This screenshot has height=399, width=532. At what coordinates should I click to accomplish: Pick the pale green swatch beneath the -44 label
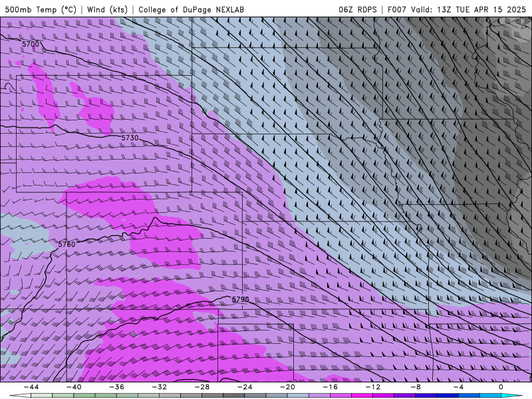tap(41, 396)
